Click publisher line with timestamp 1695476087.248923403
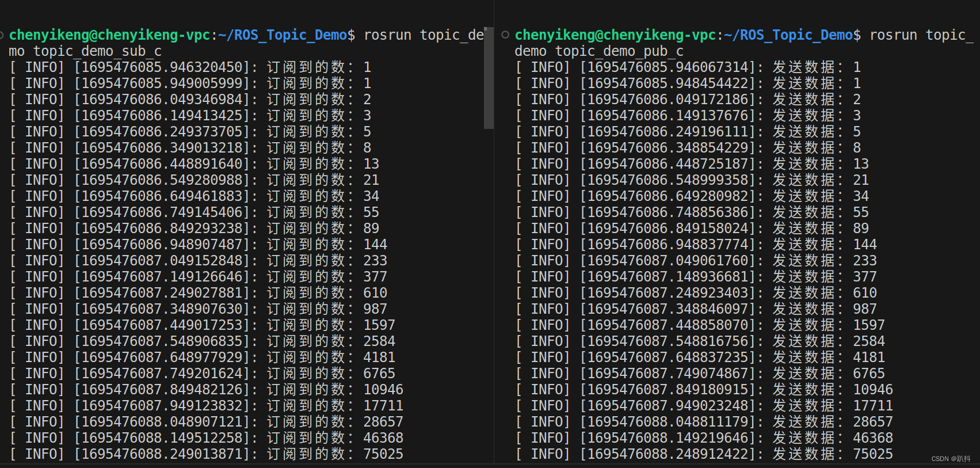 [x=696, y=293]
